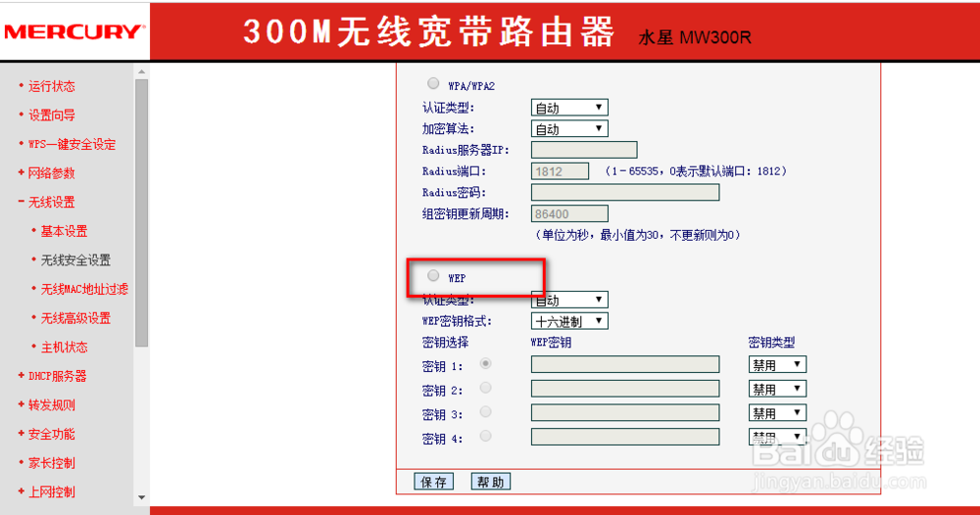The image size is (980, 515).
Task: Open 基本设置 submenu item
Action: [64, 231]
